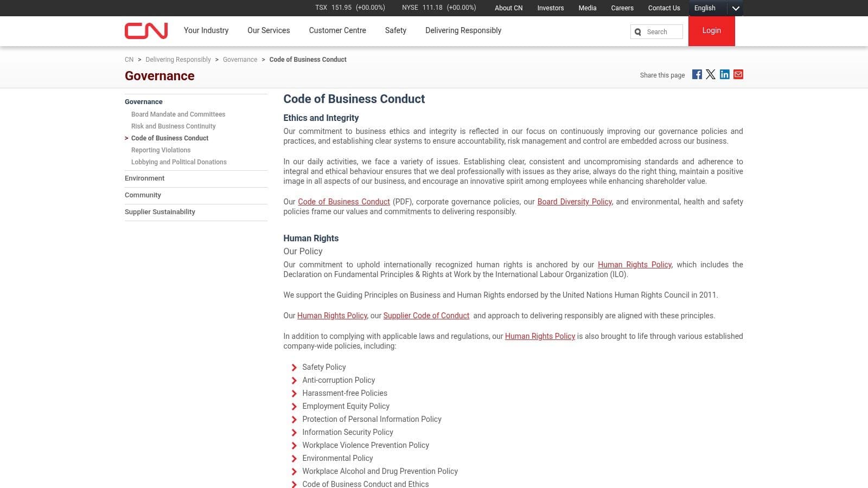
Task: Share the page on X
Action: click(x=711, y=74)
